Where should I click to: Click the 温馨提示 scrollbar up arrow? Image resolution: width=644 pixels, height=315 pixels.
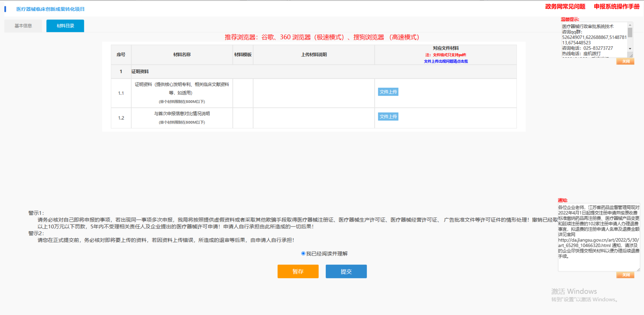[x=630, y=25]
